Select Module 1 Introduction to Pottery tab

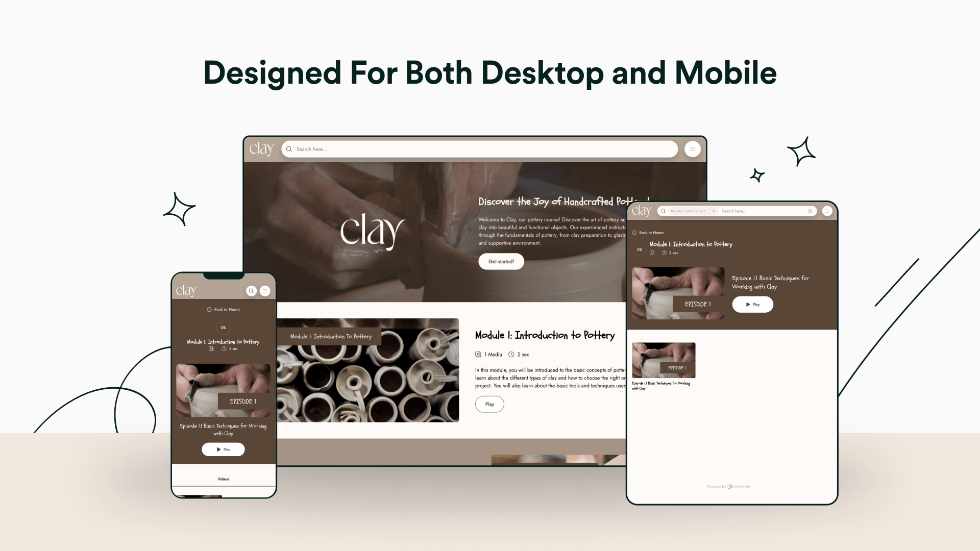click(688, 211)
